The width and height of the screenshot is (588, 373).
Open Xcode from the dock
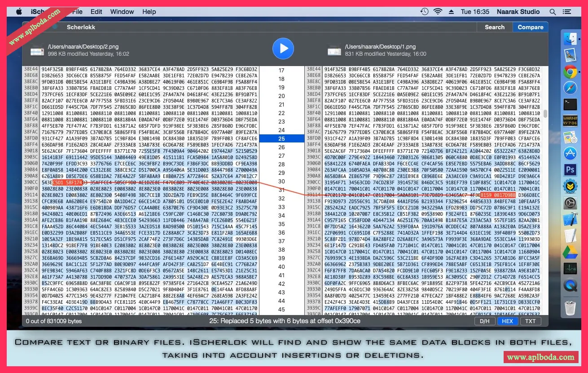(570, 219)
